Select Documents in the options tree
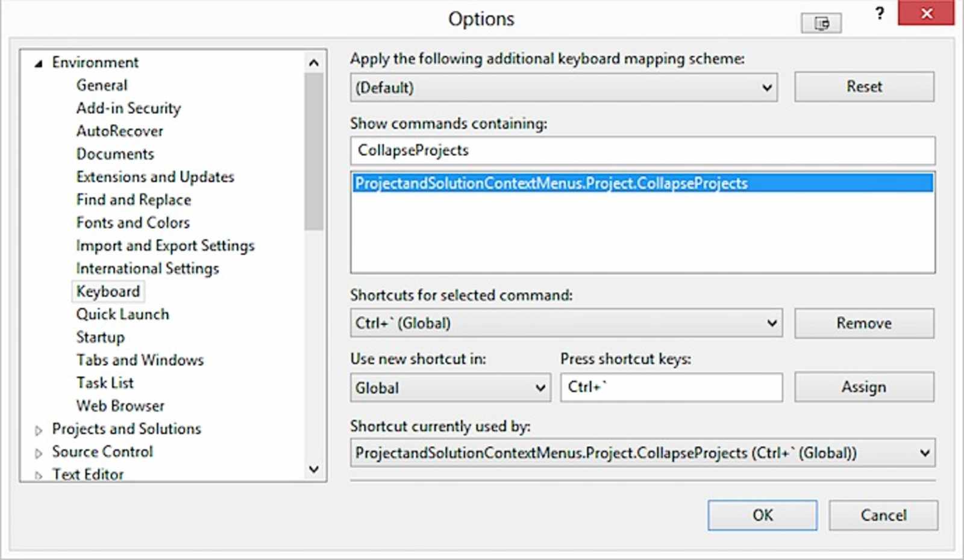Screen dimensions: 964x560 115,154
